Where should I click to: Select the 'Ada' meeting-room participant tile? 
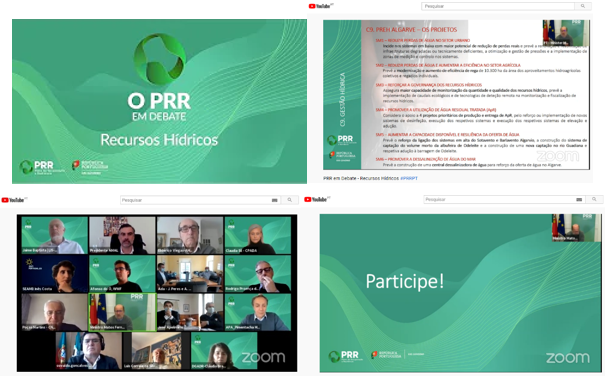pyautogui.click(x=190, y=274)
